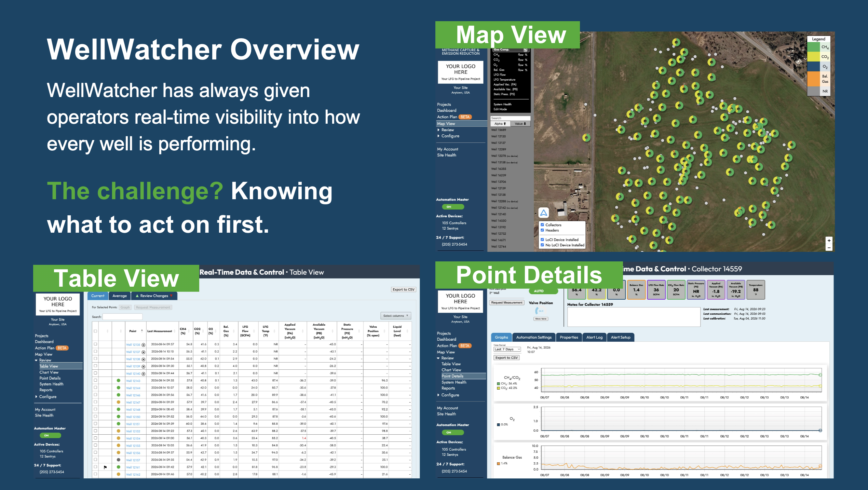The height and width of the screenshot is (490, 868).
Task: Expand Configure in the Table View sidebar
Action: click(x=36, y=397)
